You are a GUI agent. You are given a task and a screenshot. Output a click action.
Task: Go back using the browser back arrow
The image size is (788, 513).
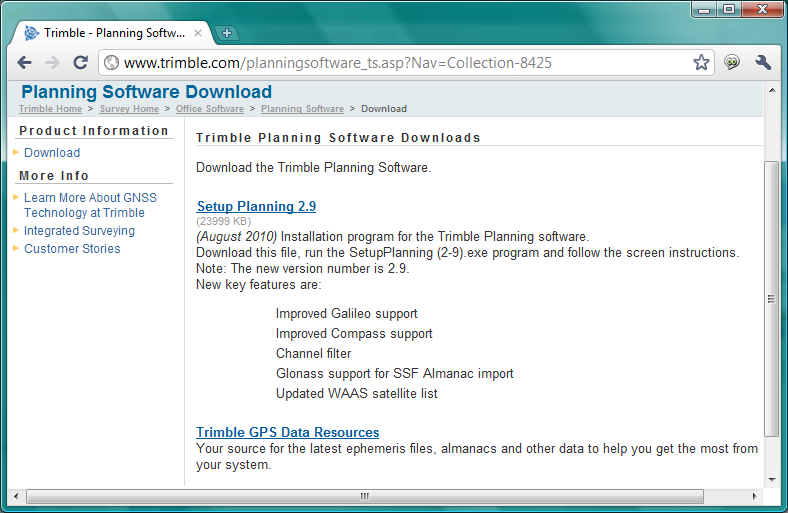(25, 63)
